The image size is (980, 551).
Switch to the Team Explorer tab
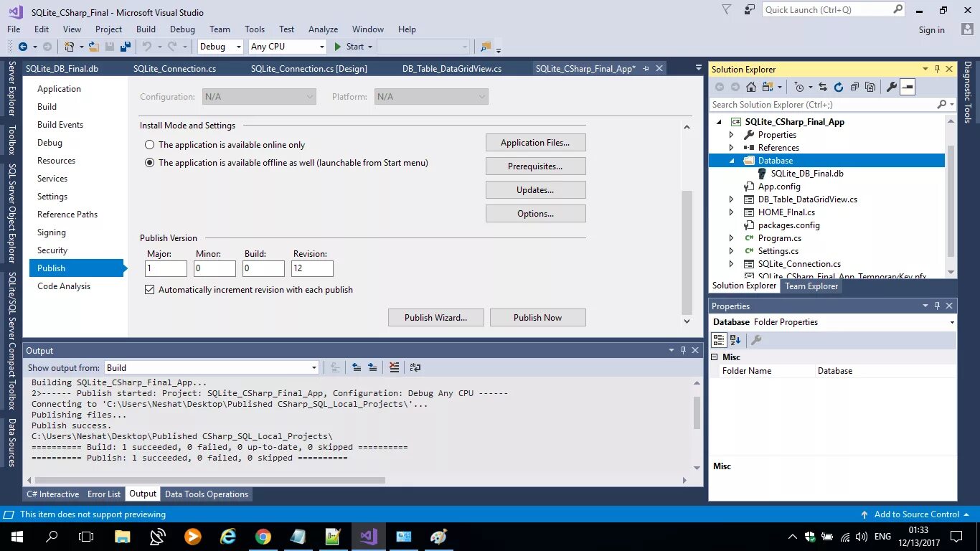(811, 286)
